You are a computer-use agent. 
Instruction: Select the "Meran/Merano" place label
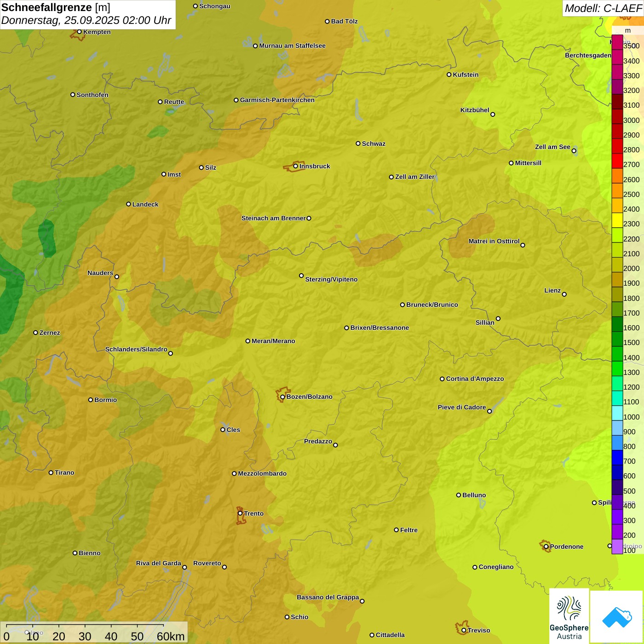(273, 341)
